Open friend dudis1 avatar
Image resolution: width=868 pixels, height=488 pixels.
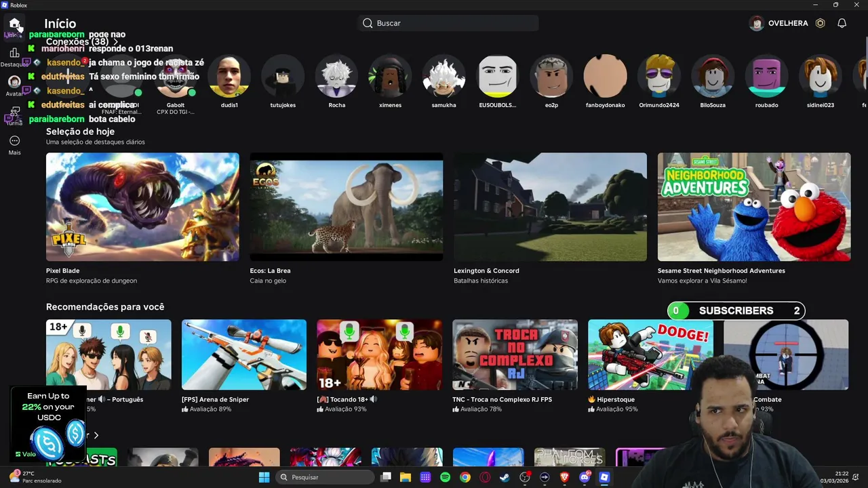229,76
